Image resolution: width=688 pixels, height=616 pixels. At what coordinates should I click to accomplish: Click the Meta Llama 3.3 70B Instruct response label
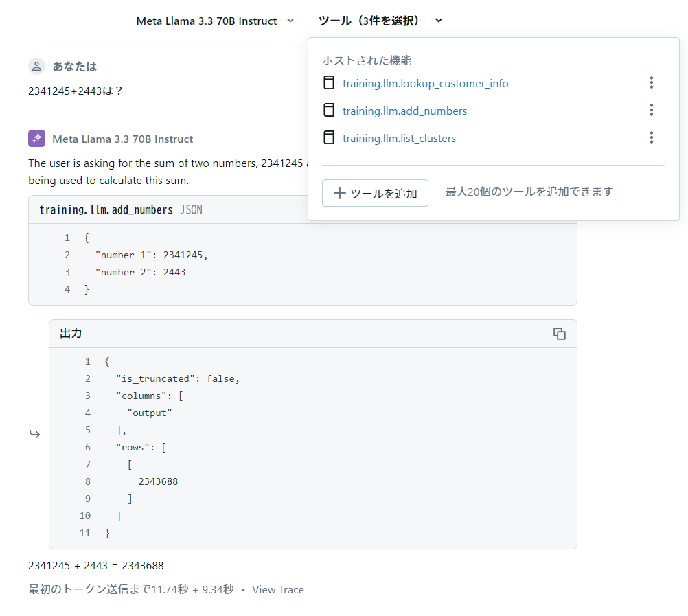pos(122,139)
